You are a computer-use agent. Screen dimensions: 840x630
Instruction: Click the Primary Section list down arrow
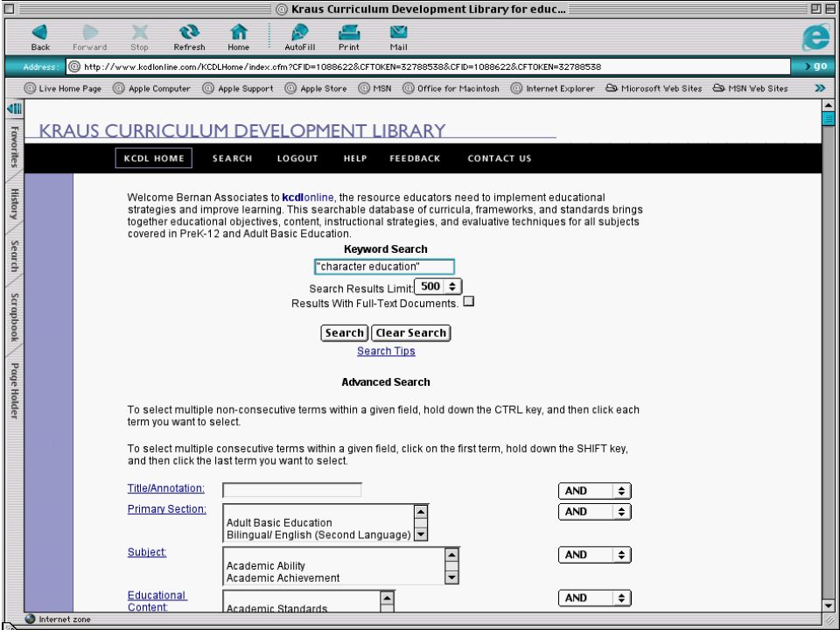[x=421, y=534]
